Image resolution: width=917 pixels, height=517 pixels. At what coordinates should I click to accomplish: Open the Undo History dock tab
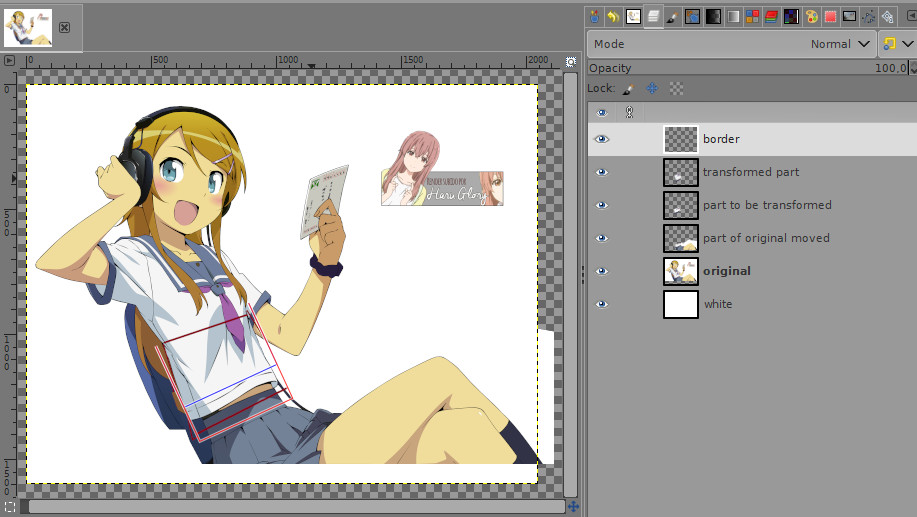612,17
